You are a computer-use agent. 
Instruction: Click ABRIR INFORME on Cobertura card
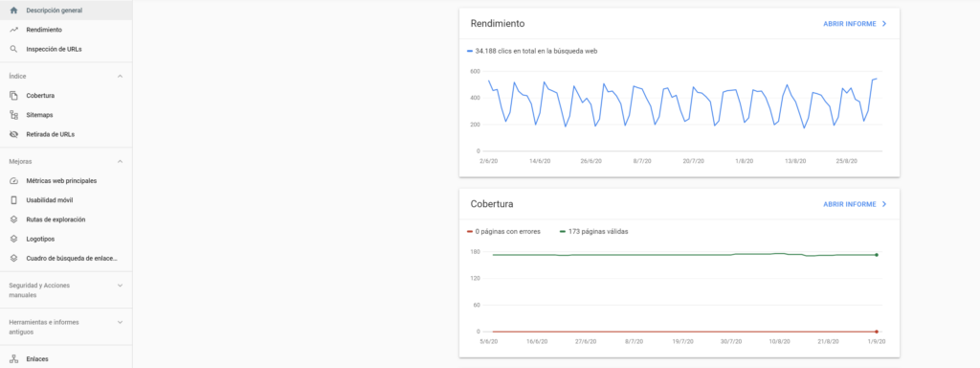tap(850, 204)
